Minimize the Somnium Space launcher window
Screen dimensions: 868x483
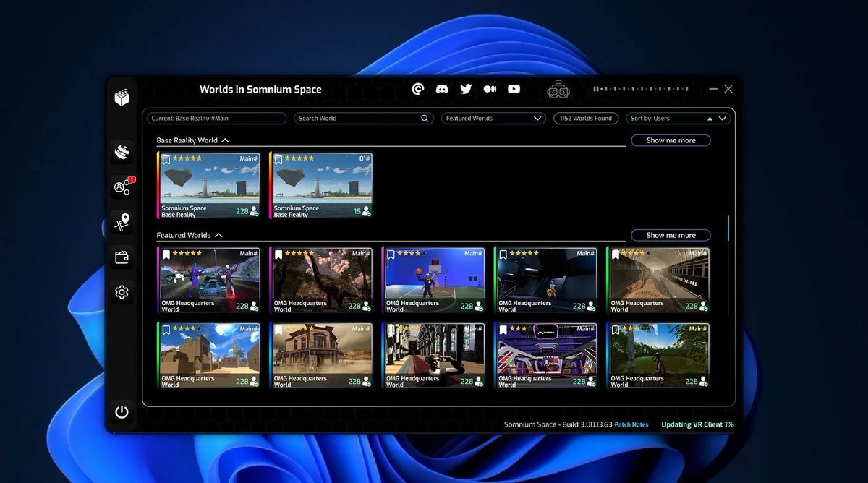point(713,89)
